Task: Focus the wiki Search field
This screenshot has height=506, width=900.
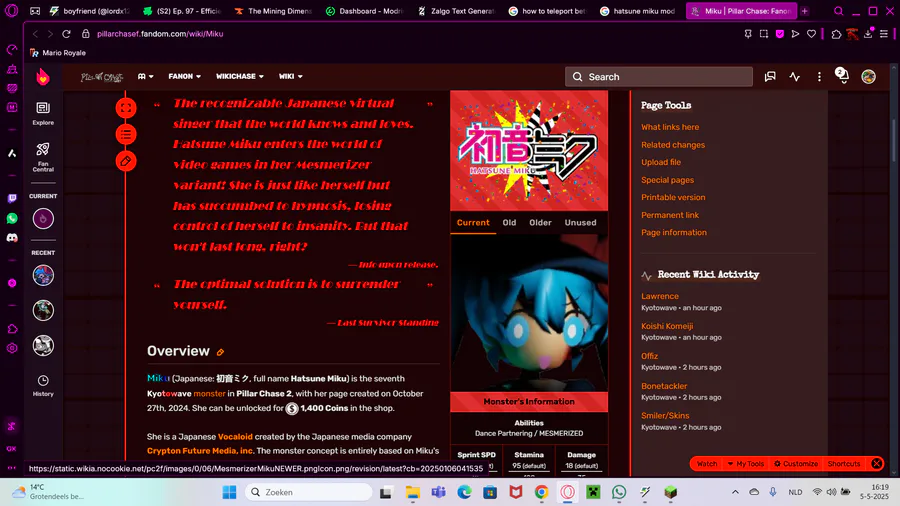Action: (659, 77)
